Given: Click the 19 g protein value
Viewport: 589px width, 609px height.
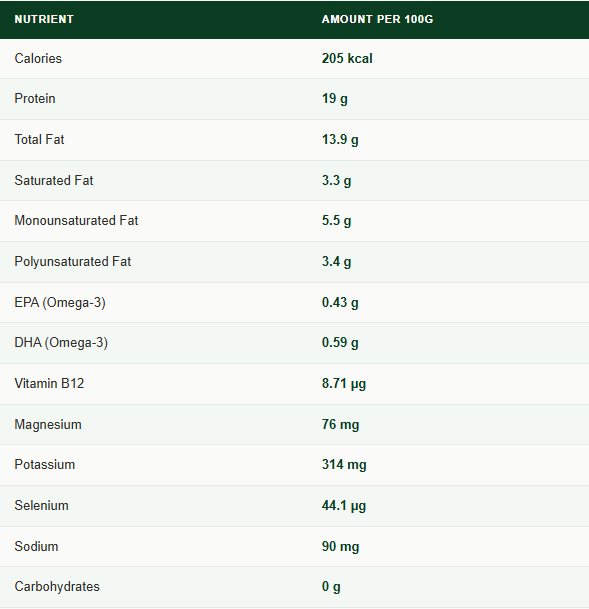Looking at the screenshot, I should [x=335, y=99].
